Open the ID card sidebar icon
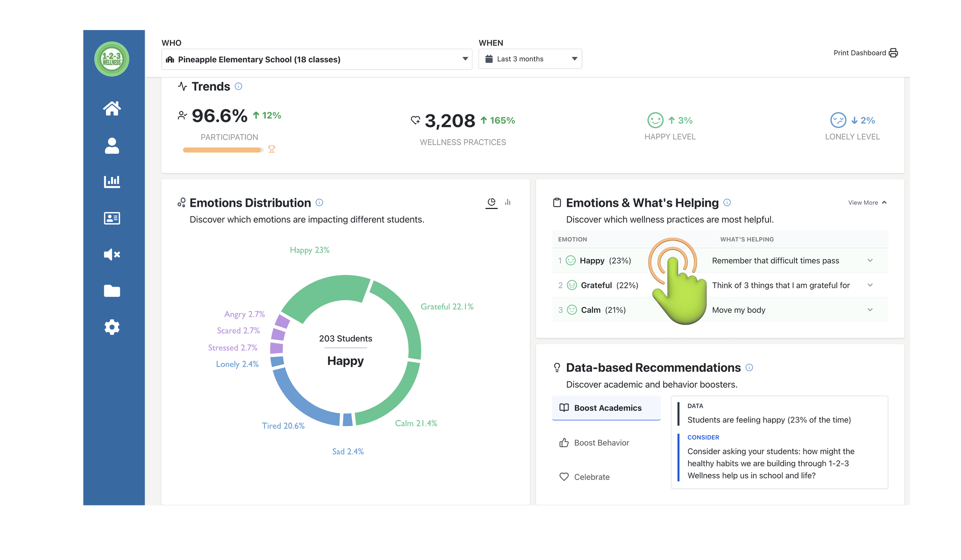 (x=111, y=218)
